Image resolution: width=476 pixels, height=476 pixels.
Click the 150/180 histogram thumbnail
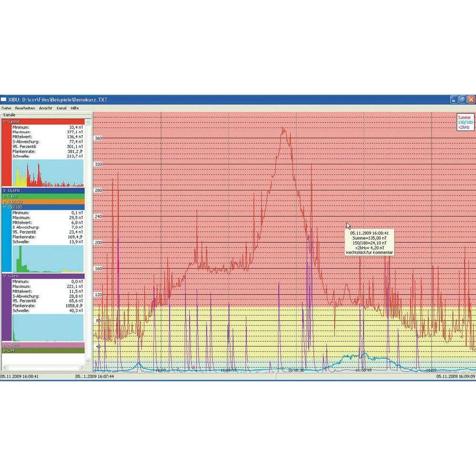48,258
